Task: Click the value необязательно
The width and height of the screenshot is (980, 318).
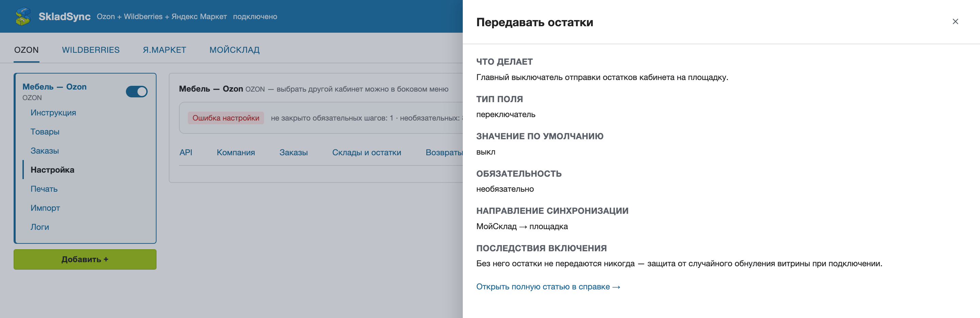Action: pyautogui.click(x=505, y=189)
